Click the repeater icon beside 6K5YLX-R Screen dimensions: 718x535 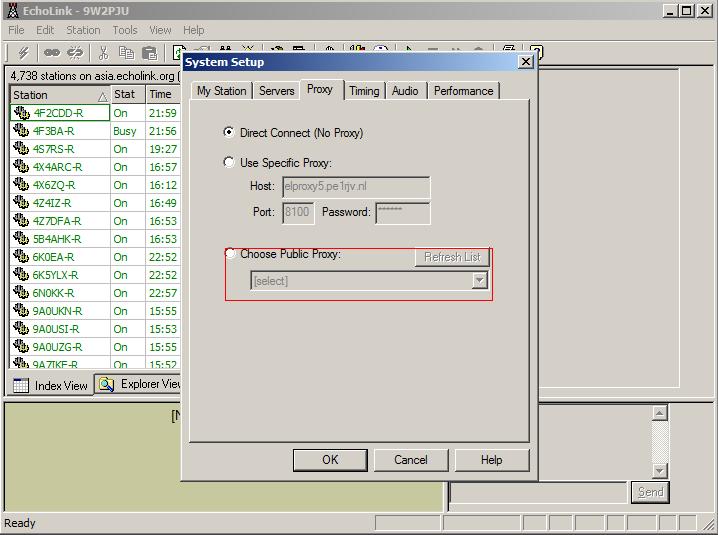pyautogui.click(x=21, y=274)
